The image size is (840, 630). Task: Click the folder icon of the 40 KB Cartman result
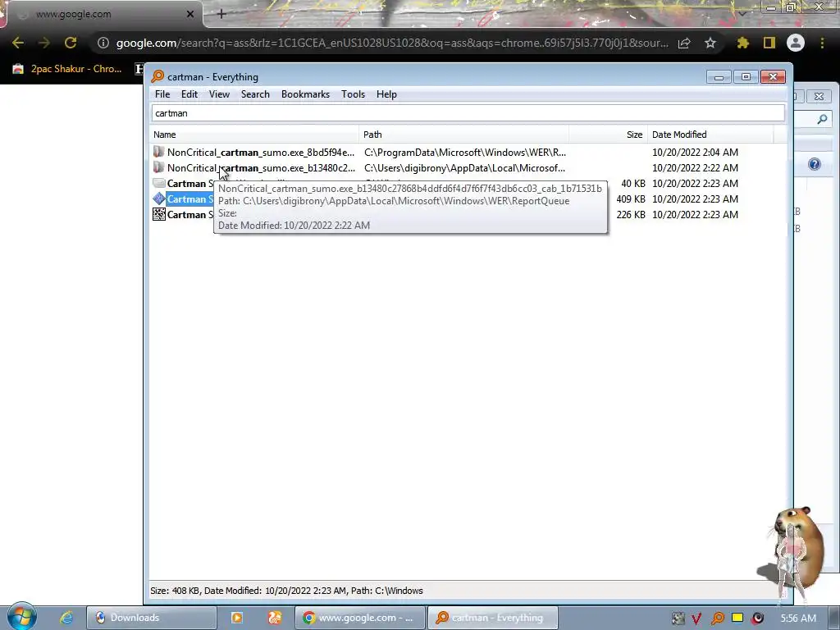tap(158, 183)
